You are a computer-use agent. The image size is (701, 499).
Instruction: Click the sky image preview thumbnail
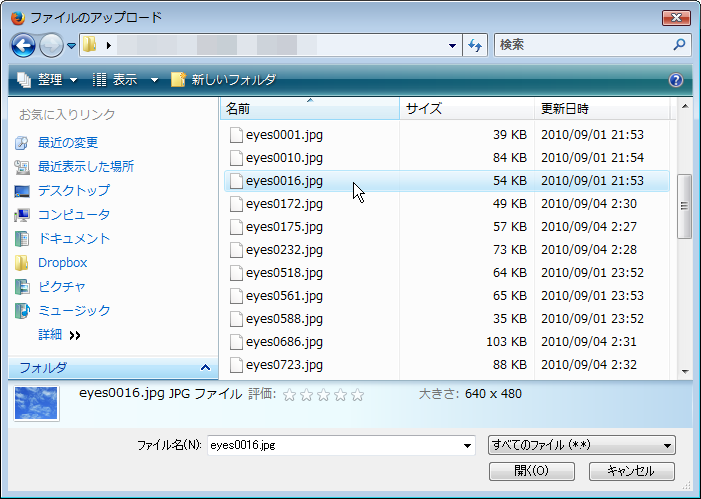36,403
